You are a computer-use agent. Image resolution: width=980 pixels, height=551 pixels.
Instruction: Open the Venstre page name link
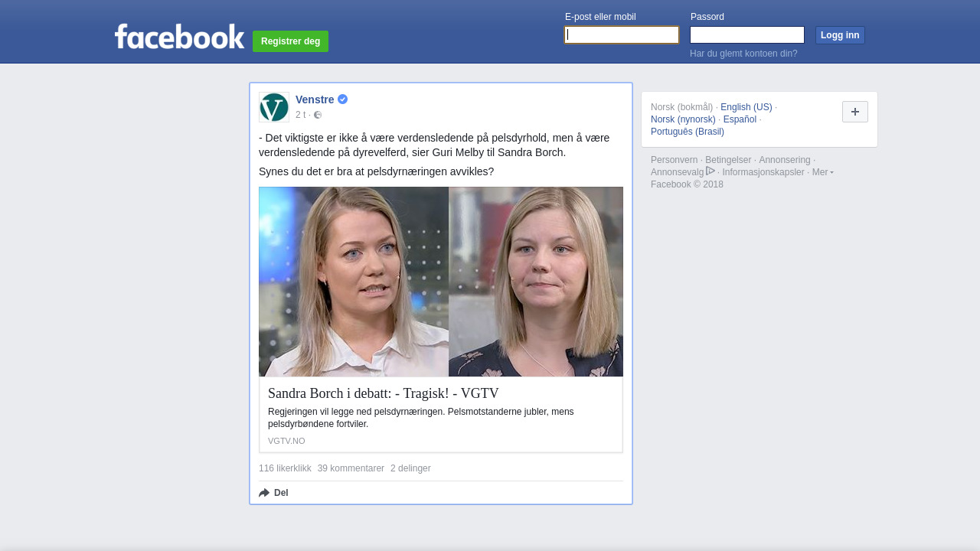(x=315, y=99)
